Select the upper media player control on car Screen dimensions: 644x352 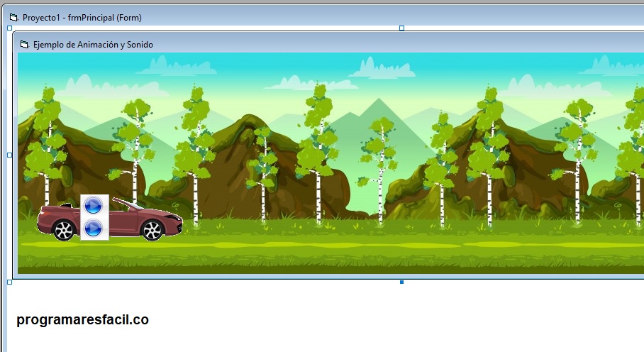point(94,206)
